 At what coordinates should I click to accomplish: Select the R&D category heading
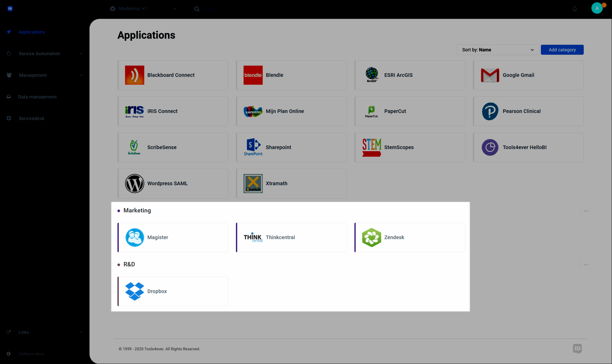click(x=129, y=264)
